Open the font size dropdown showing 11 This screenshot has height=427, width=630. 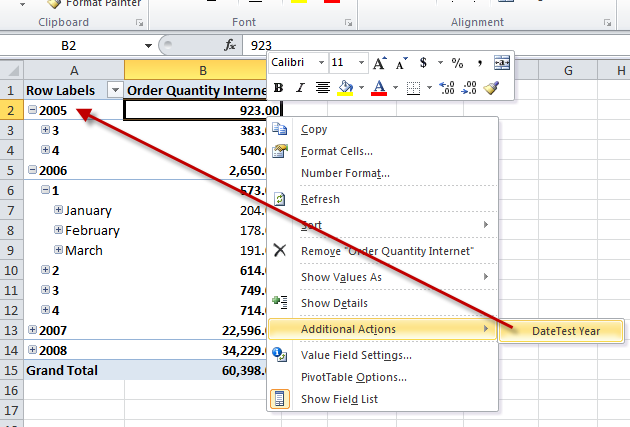click(x=362, y=63)
